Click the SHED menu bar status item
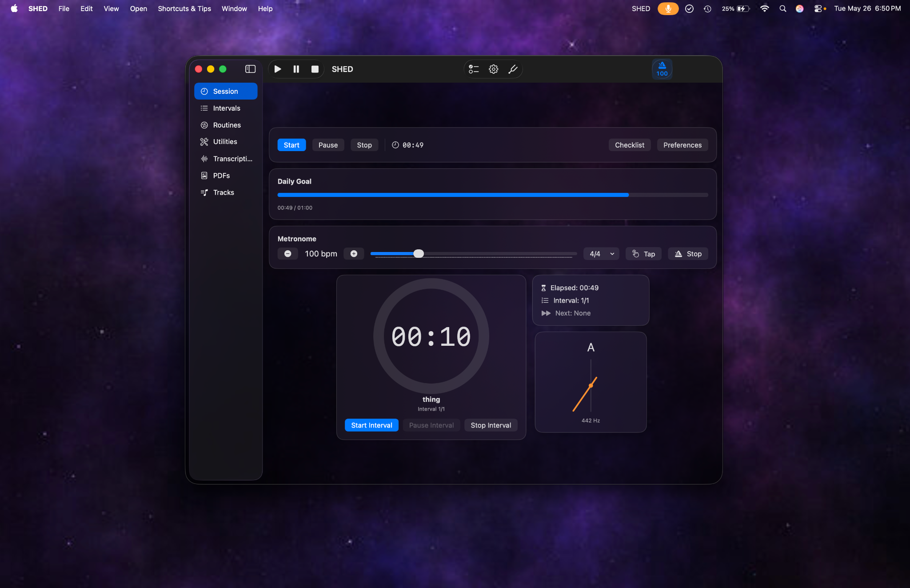Screen dimensions: 910x588 (x=641, y=8)
